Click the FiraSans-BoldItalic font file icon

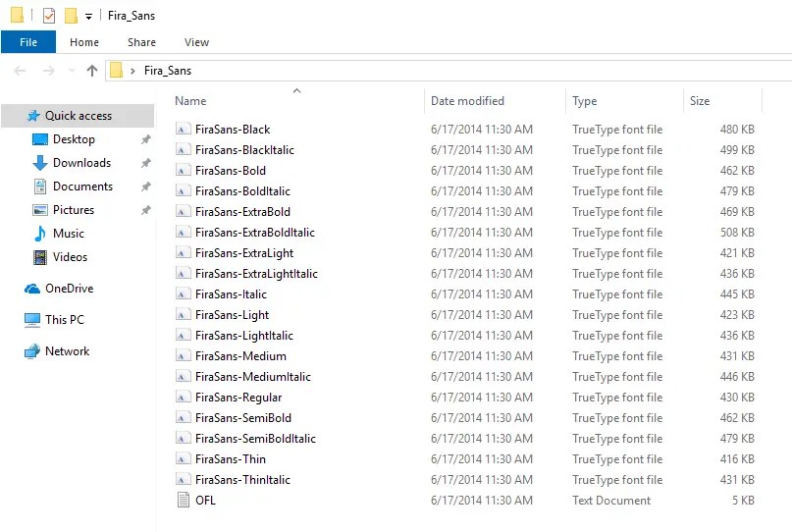(x=183, y=191)
